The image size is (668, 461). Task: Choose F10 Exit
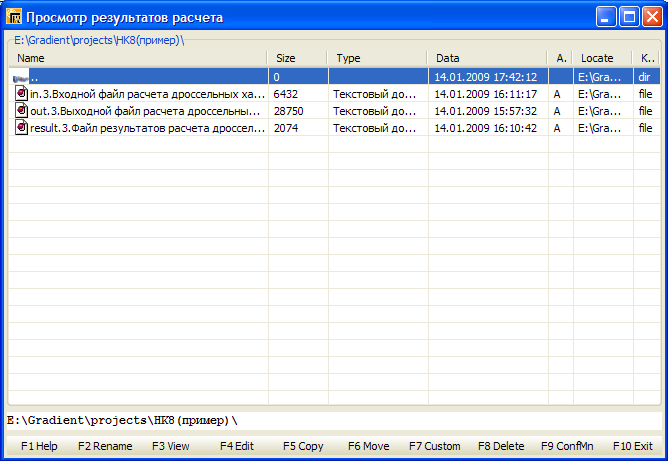633,446
